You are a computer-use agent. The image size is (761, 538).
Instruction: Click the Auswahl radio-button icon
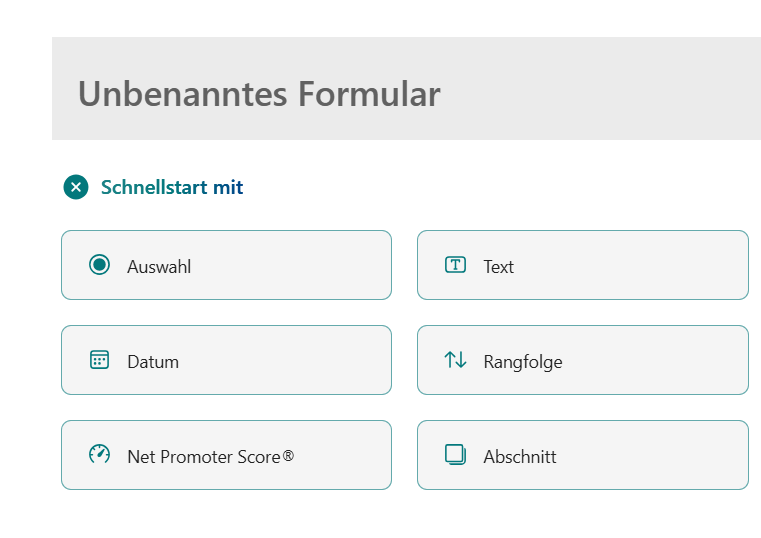[99, 265]
